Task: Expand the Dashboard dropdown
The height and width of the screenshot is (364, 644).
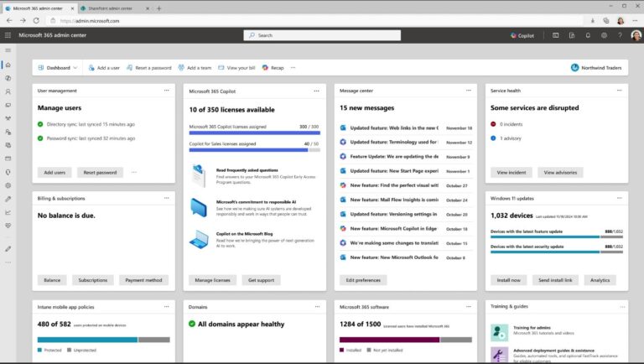Action: [x=58, y=68]
